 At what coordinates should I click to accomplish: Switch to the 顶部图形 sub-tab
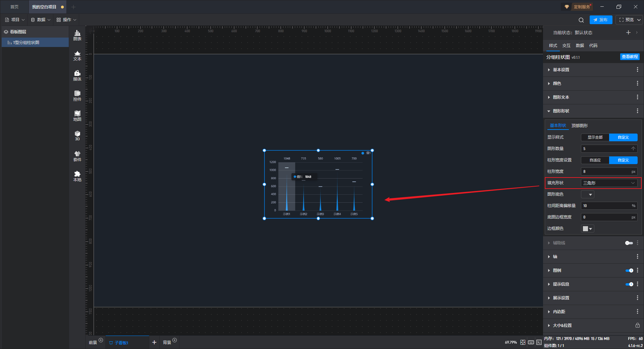(580, 126)
